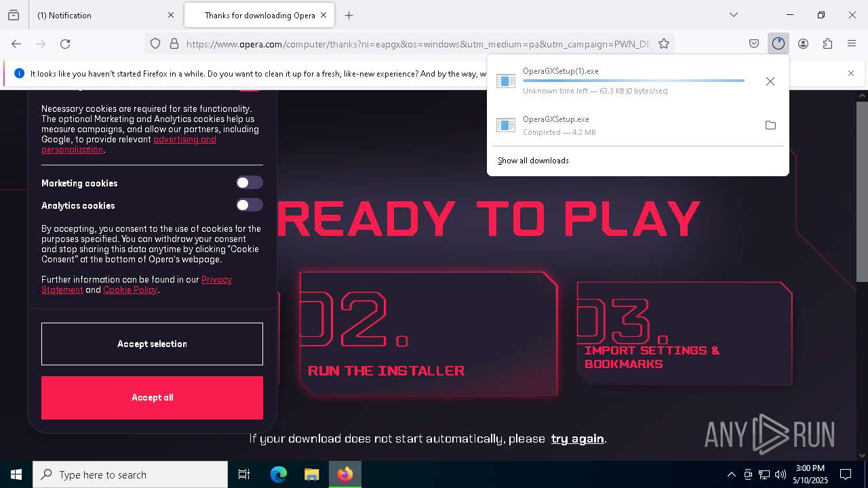Toggle the downloads panel button
Screen dimensions: 868x488
778,43
